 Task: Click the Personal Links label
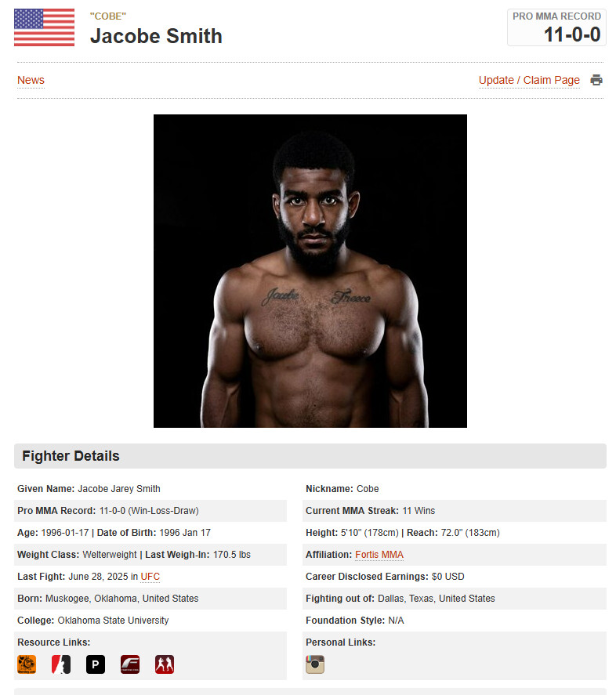341,643
